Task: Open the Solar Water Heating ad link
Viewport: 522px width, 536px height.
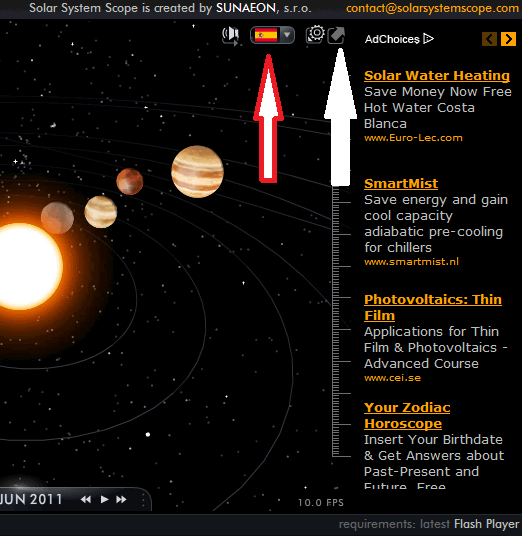Action: [x=437, y=76]
